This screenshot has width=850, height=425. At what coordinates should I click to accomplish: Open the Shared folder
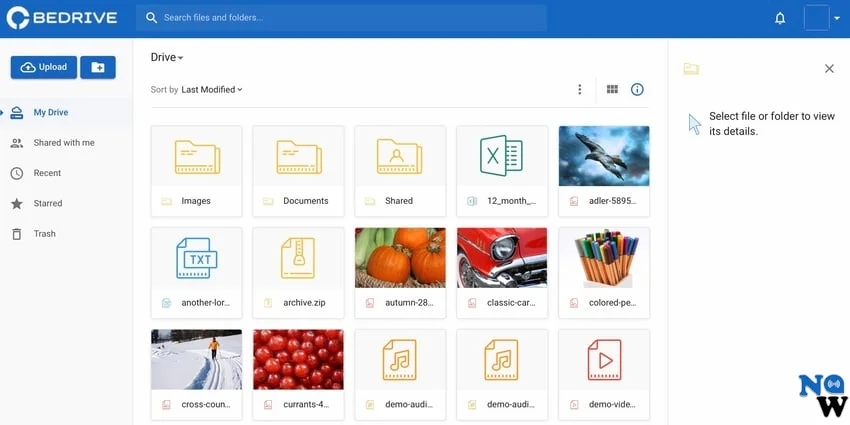400,170
